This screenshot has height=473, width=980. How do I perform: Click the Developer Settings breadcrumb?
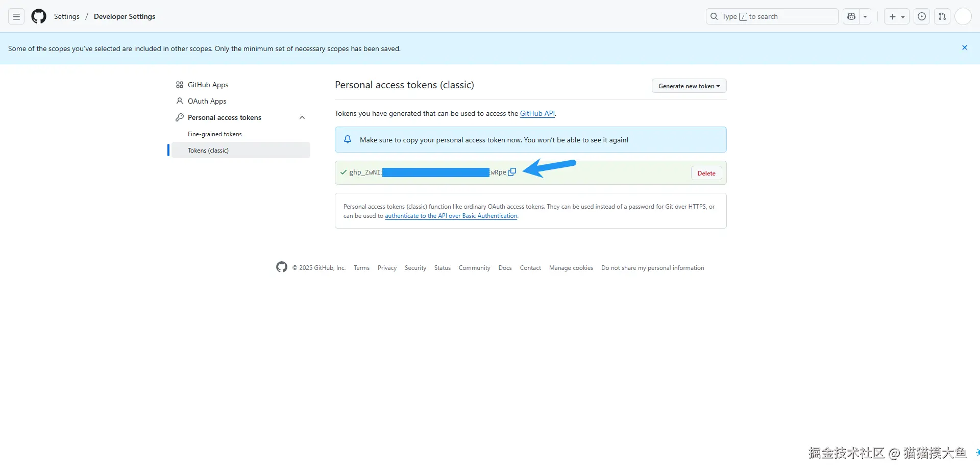coord(125,16)
